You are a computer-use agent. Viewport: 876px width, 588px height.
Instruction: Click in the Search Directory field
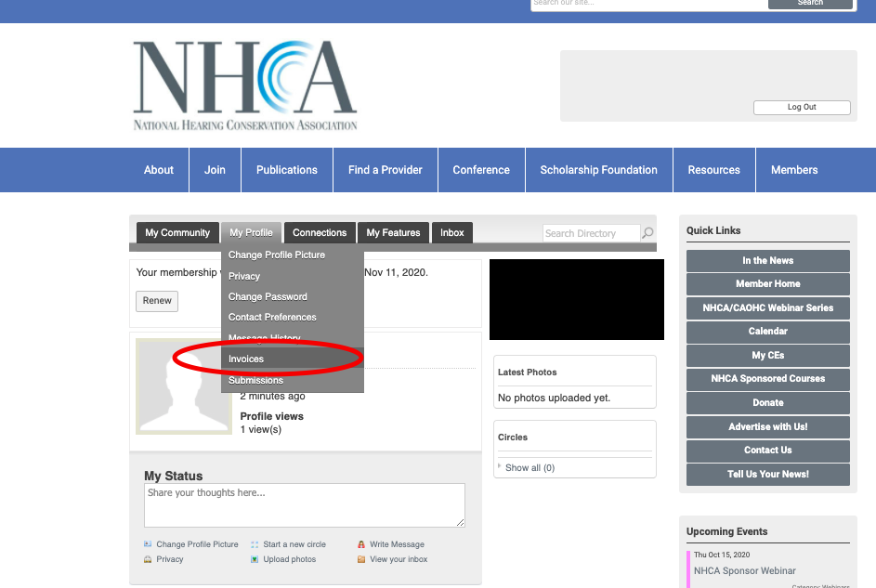(591, 233)
